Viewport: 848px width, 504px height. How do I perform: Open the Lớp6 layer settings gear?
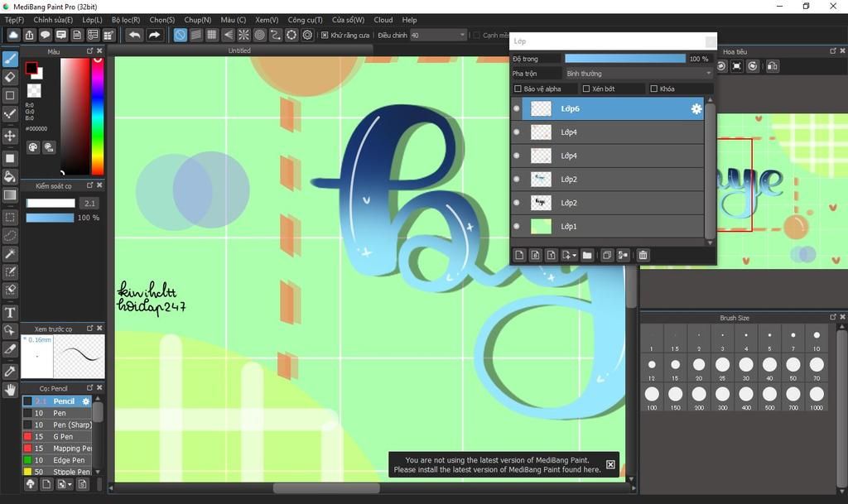tap(696, 109)
